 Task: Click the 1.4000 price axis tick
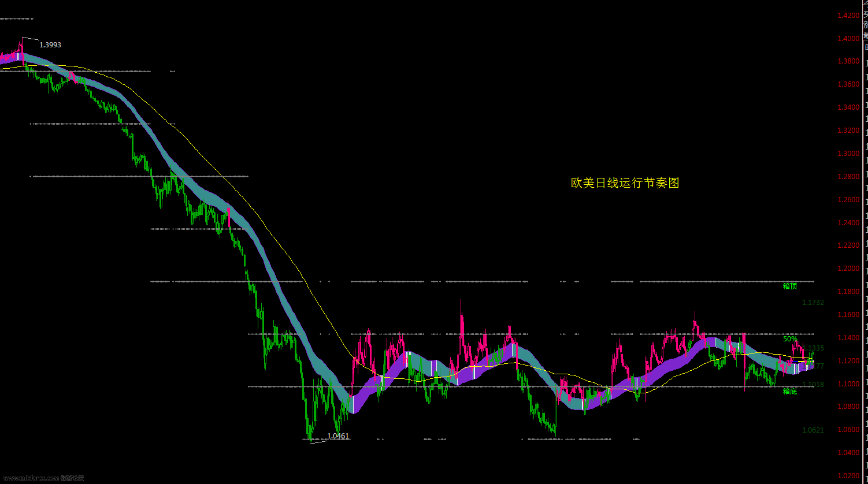point(848,39)
